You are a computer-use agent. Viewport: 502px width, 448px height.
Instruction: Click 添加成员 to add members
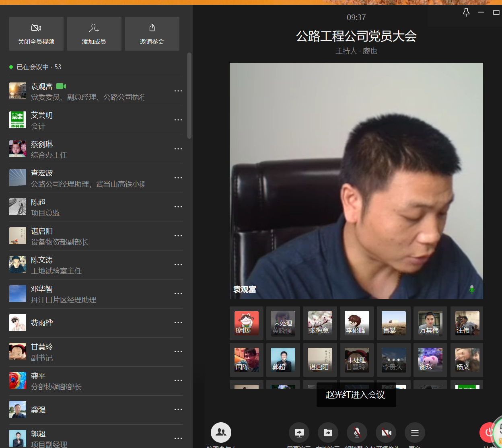click(94, 34)
